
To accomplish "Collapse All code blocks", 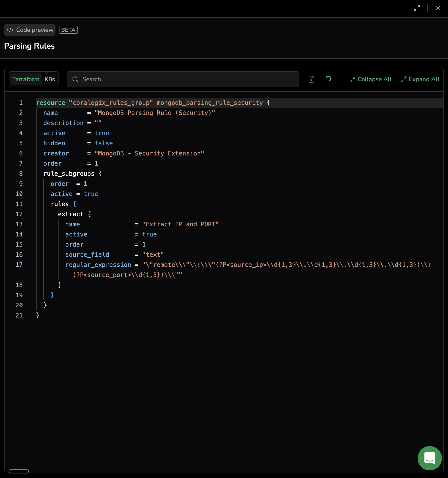I will click(x=370, y=79).
